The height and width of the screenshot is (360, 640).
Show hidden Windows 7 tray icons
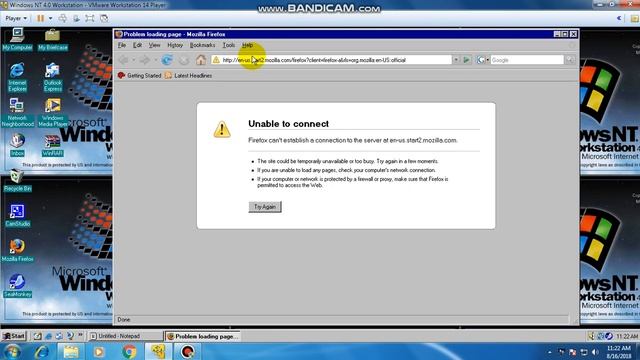click(x=549, y=352)
